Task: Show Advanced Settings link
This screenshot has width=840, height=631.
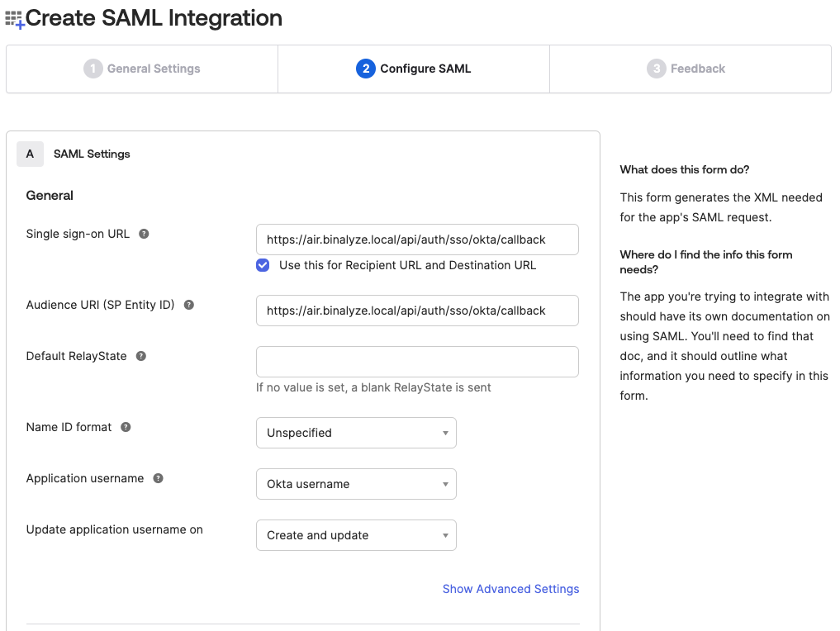Action: coord(510,589)
